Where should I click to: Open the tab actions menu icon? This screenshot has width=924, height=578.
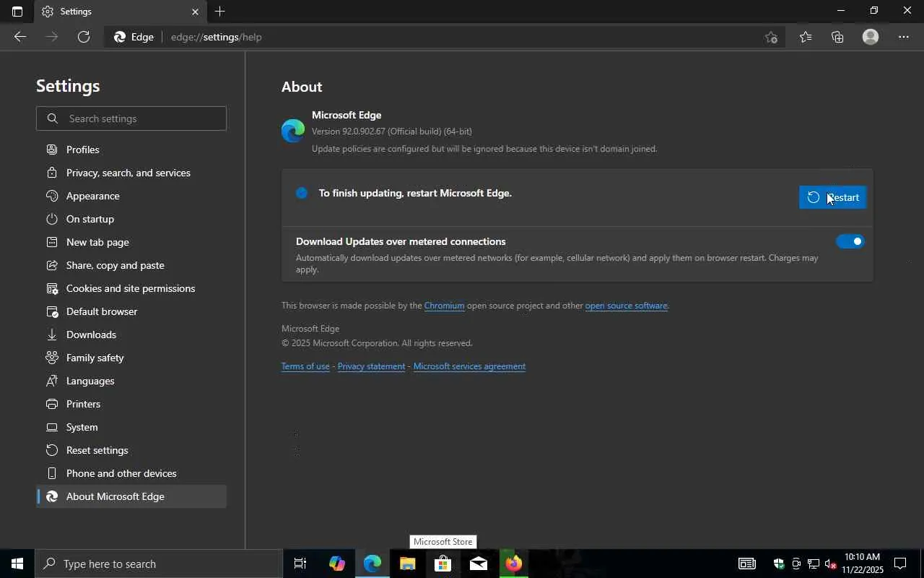(17, 12)
